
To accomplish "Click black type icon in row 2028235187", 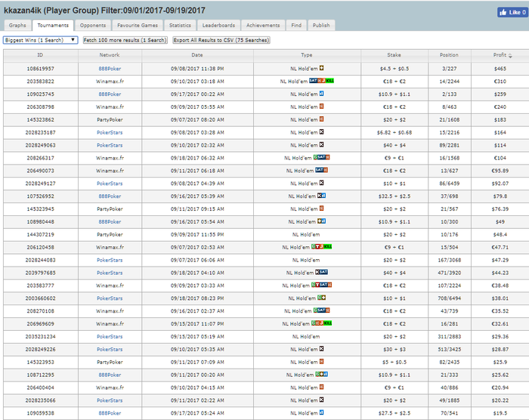I will point(321,132).
